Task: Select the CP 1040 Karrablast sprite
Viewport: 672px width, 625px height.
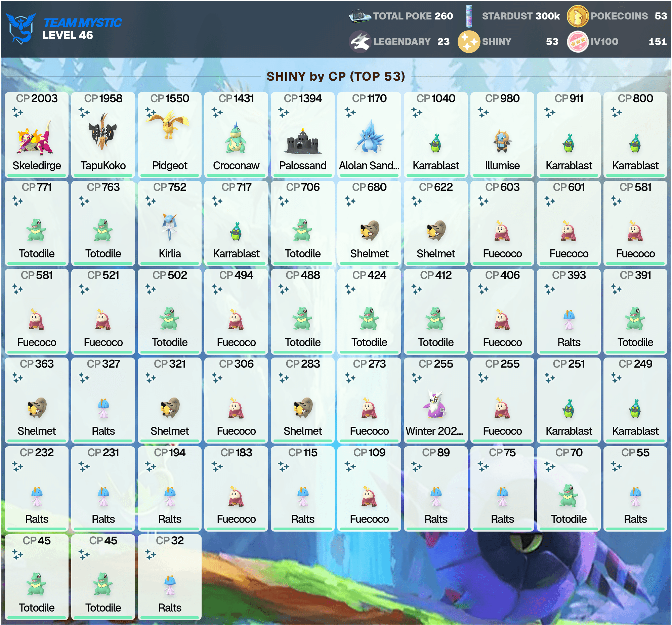Action: point(436,143)
